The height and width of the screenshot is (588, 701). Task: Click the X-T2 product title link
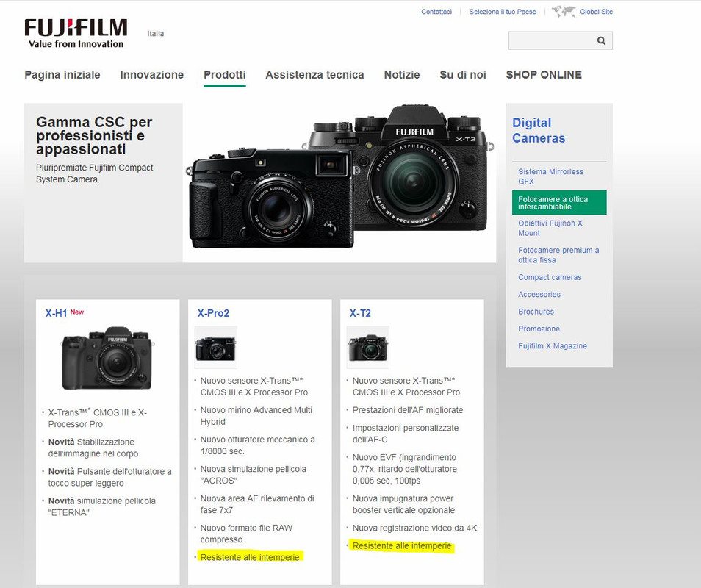[360, 313]
